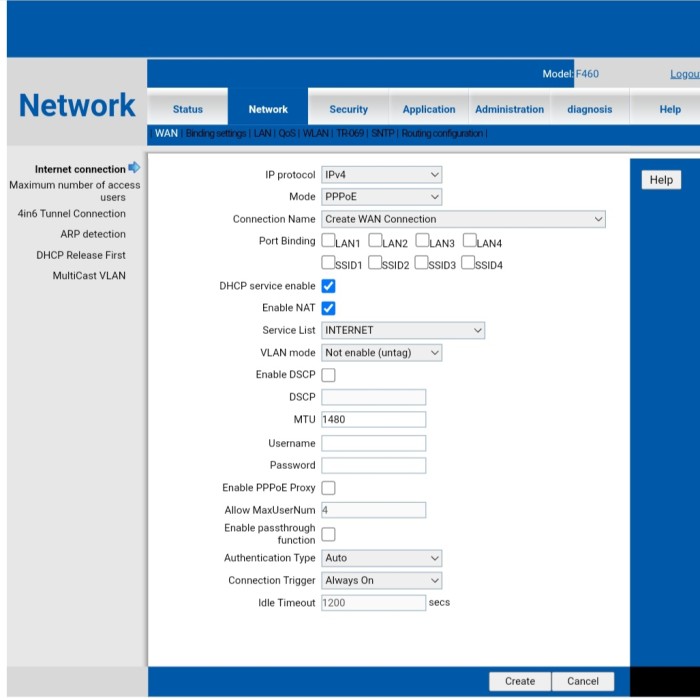Open the Authentication Type dropdown

point(382,558)
